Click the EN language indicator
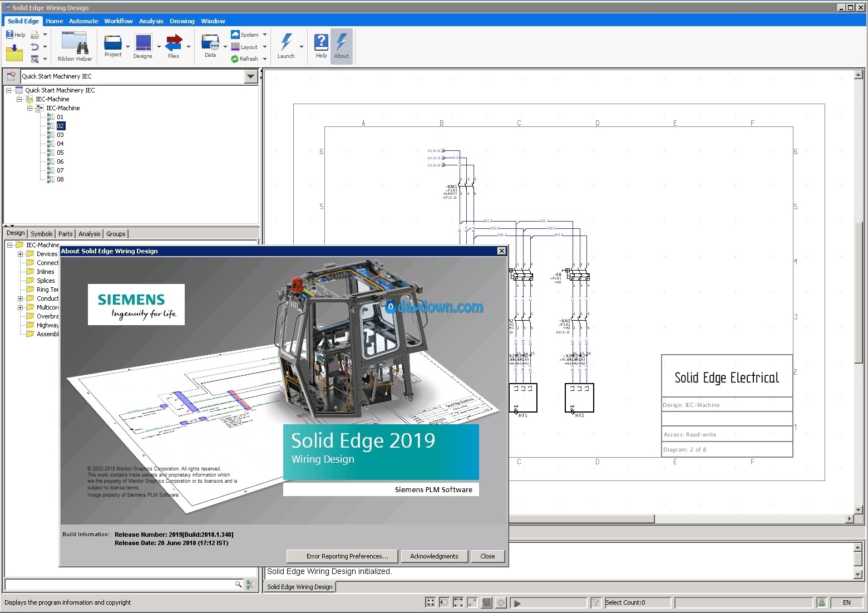This screenshot has width=868, height=613. pos(847,602)
